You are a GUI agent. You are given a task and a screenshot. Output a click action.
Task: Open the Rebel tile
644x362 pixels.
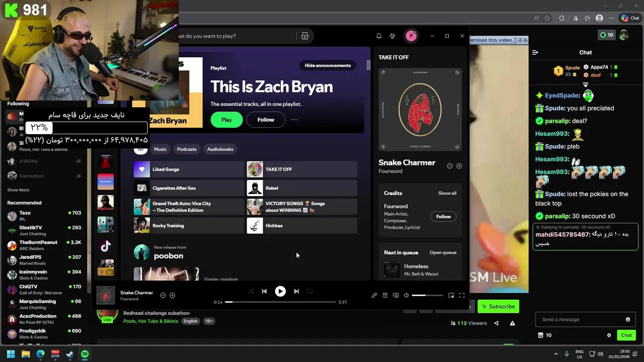coord(302,188)
